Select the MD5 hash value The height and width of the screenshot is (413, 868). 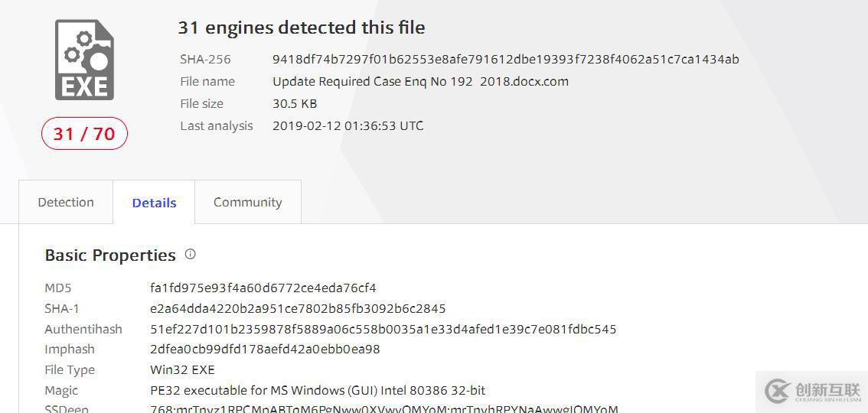point(263,288)
